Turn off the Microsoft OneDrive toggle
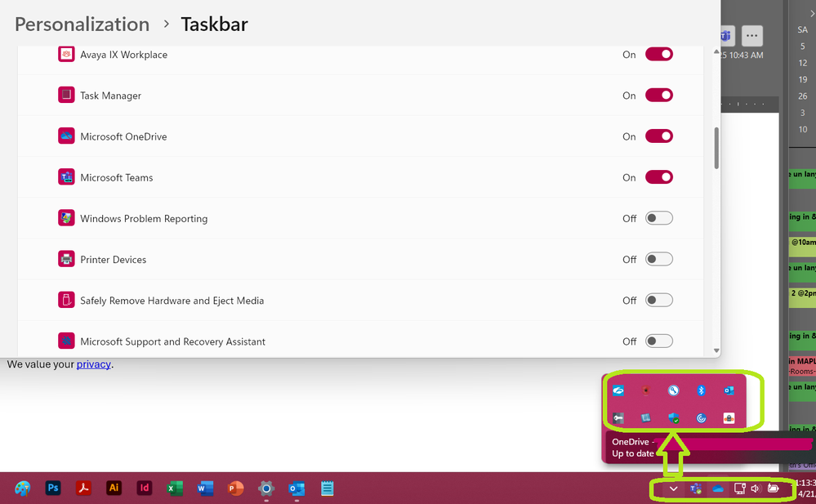This screenshot has width=816, height=504. tap(659, 136)
